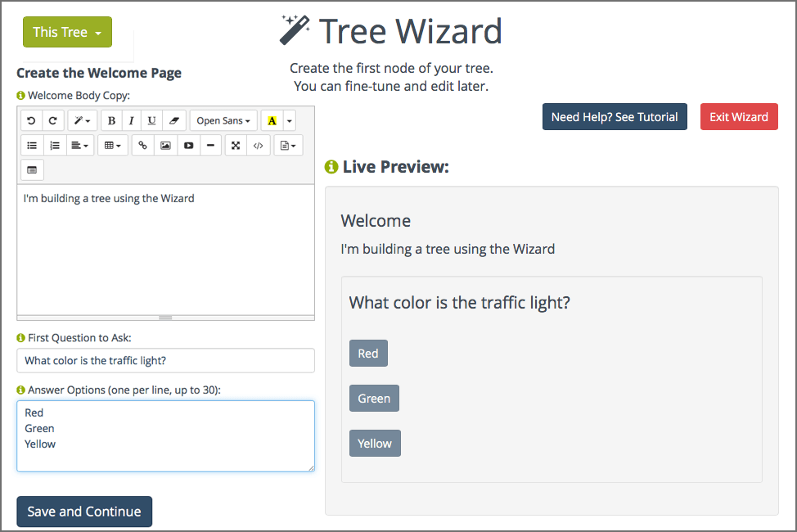Insert a hyperlink with link icon

point(143,146)
